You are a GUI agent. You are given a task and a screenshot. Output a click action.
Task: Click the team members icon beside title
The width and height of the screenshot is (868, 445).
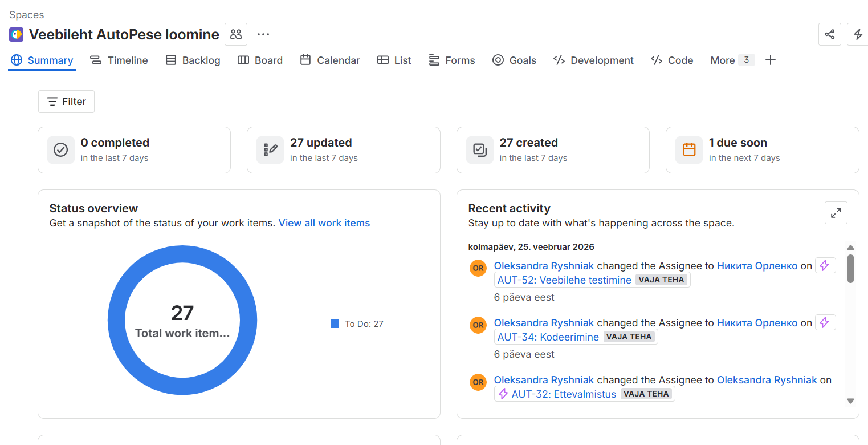point(236,34)
